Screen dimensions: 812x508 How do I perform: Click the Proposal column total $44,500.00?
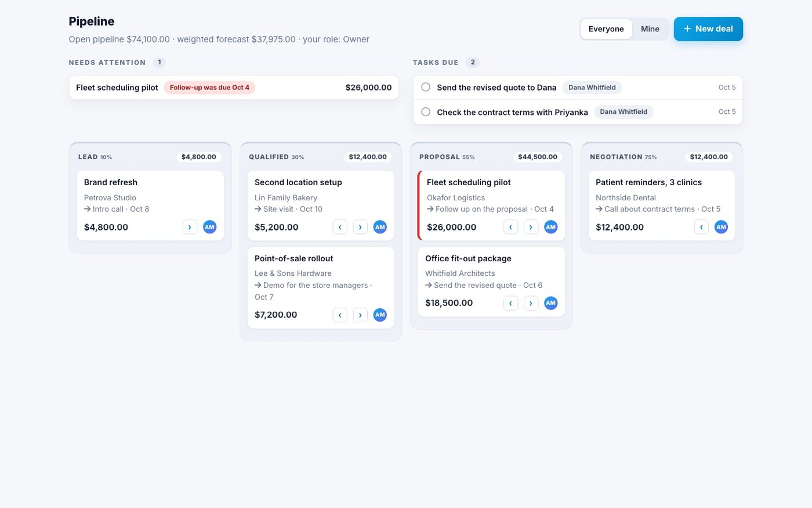(x=538, y=157)
